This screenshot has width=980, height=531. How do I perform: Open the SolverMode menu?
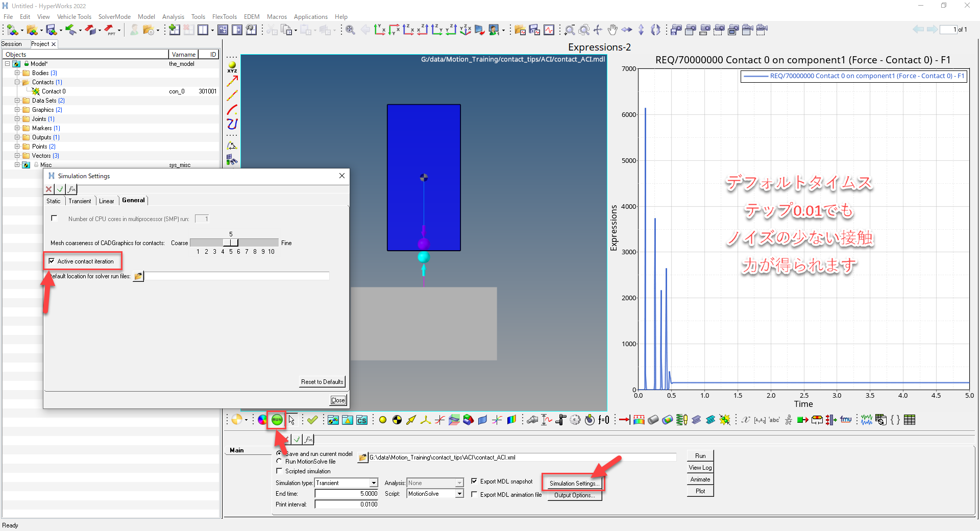(x=114, y=17)
